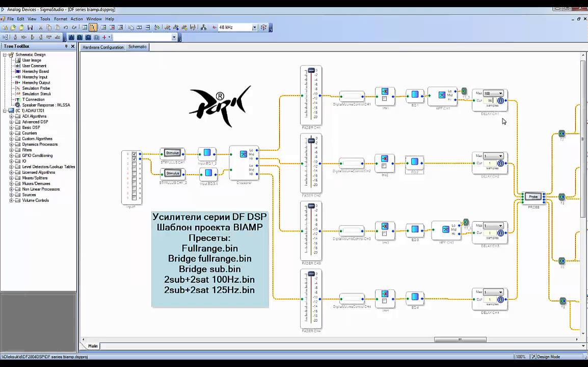Open DELAY CH3 Max dropdown
The image size is (588, 367).
click(x=500, y=226)
